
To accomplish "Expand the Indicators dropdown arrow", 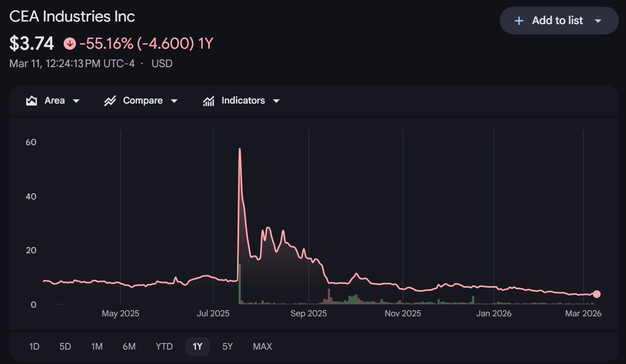I will point(276,100).
